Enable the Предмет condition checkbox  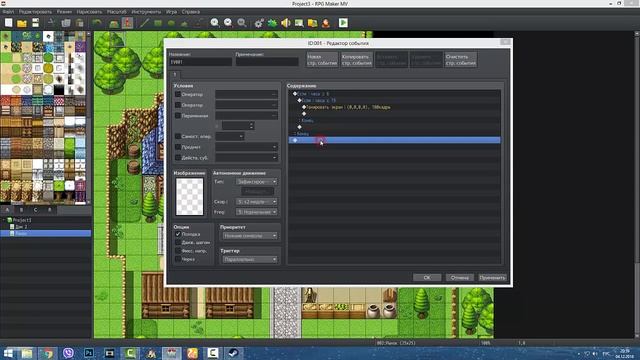178,147
